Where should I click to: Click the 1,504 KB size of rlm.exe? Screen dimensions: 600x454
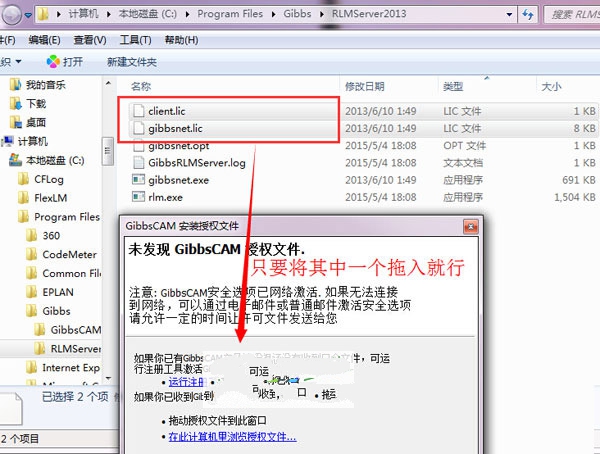click(575, 197)
